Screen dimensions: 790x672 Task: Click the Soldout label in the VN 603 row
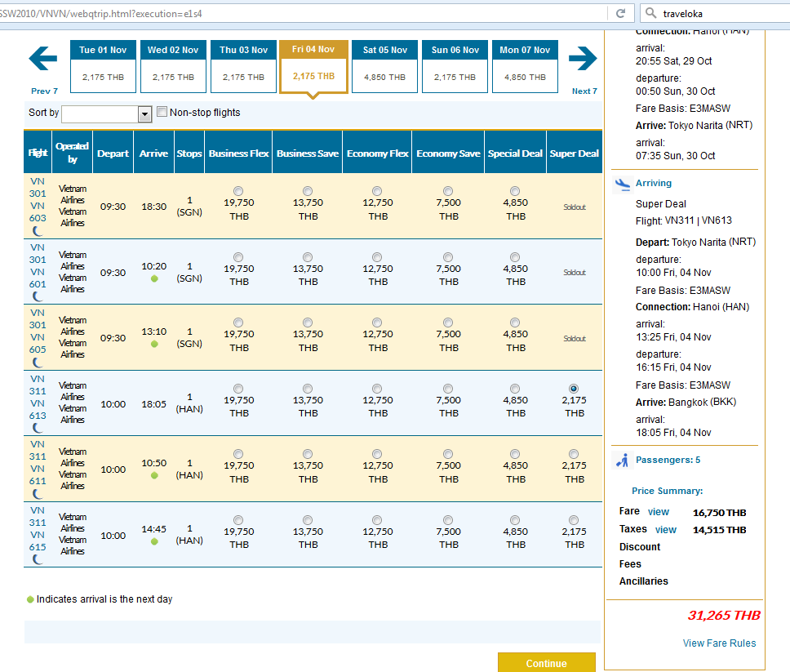point(575,207)
